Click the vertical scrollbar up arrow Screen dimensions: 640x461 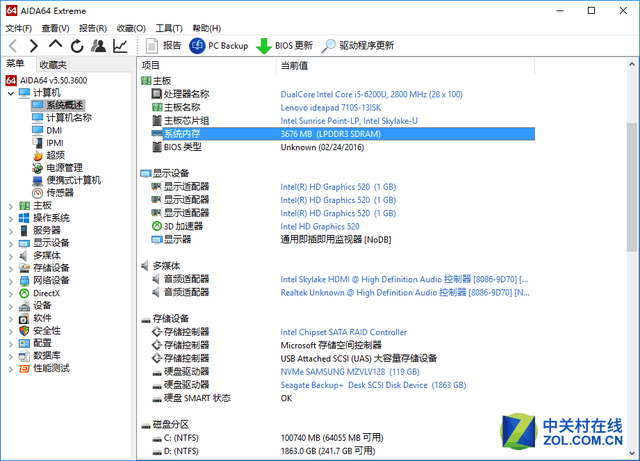coord(632,64)
